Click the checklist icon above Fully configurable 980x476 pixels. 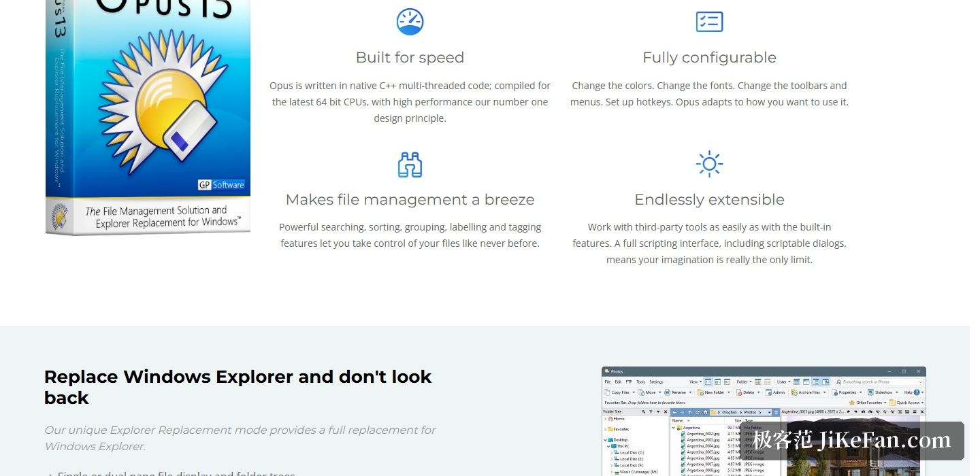point(709,22)
